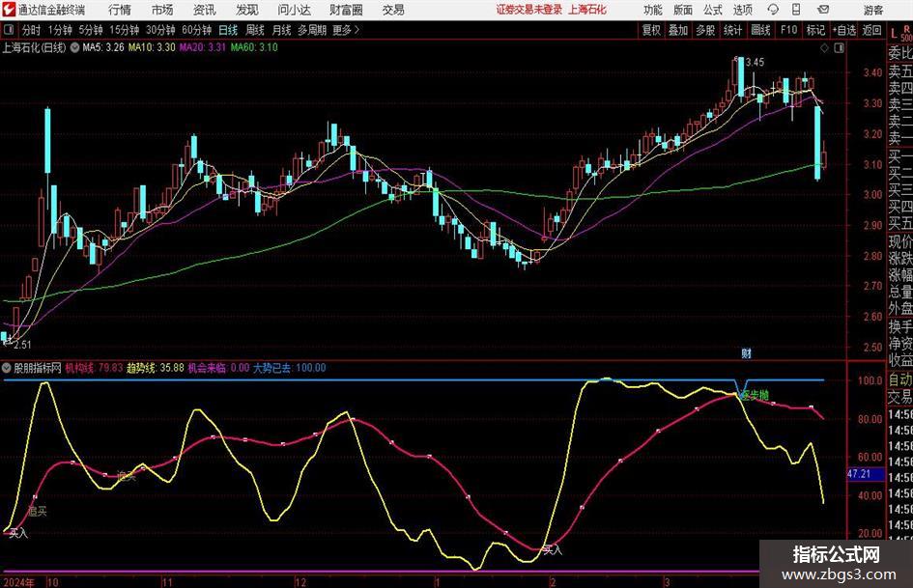Viewport: 913px width, 588px height.
Task: Click the 机构线 79.83 indicator label
Action: [94, 368]
